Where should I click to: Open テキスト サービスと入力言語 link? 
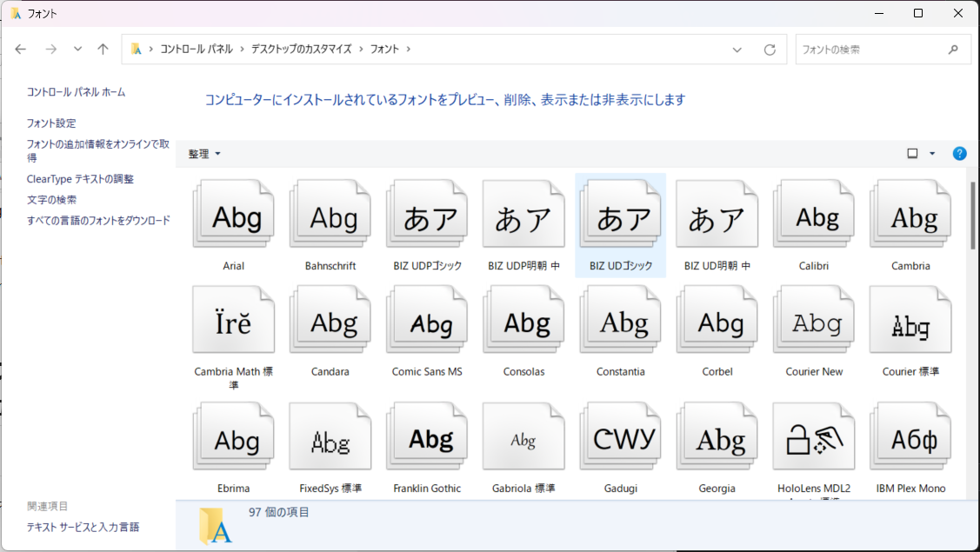pos(83,527)
